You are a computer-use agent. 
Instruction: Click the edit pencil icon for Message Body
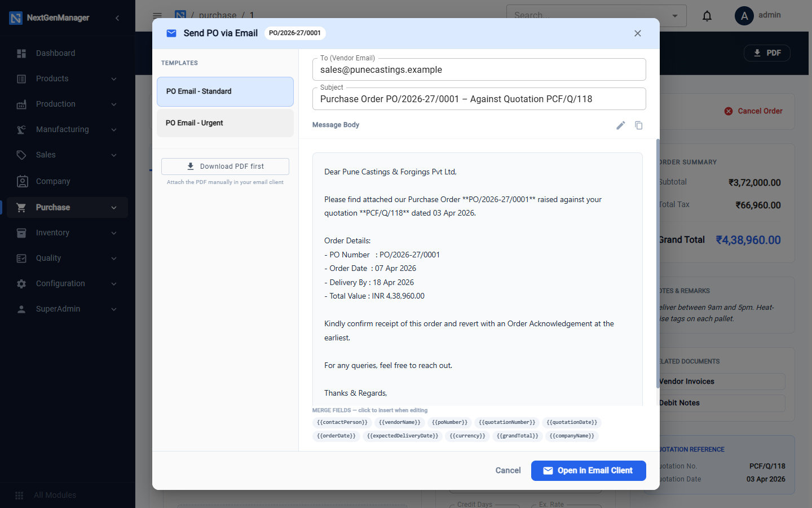pos(620,125)
